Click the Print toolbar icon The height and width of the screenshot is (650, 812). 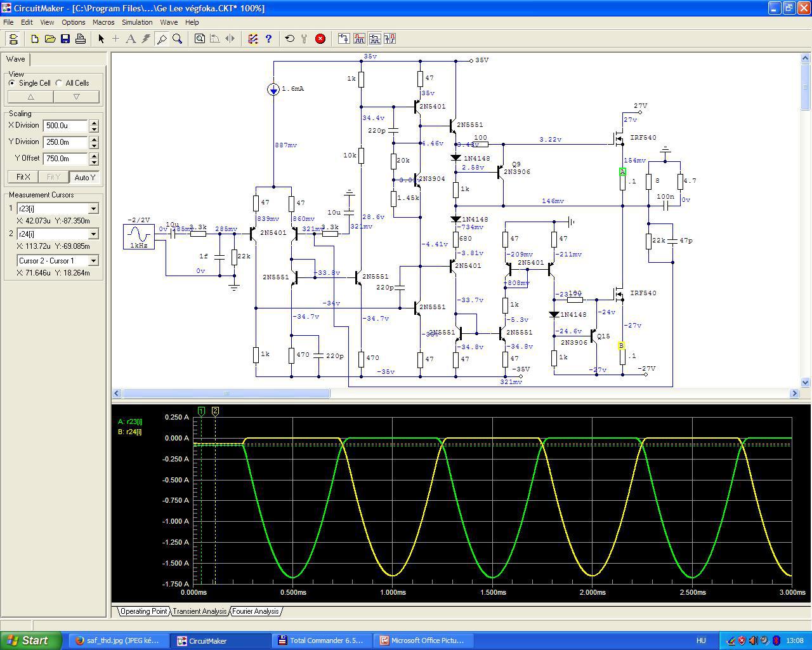coord(81,39)
